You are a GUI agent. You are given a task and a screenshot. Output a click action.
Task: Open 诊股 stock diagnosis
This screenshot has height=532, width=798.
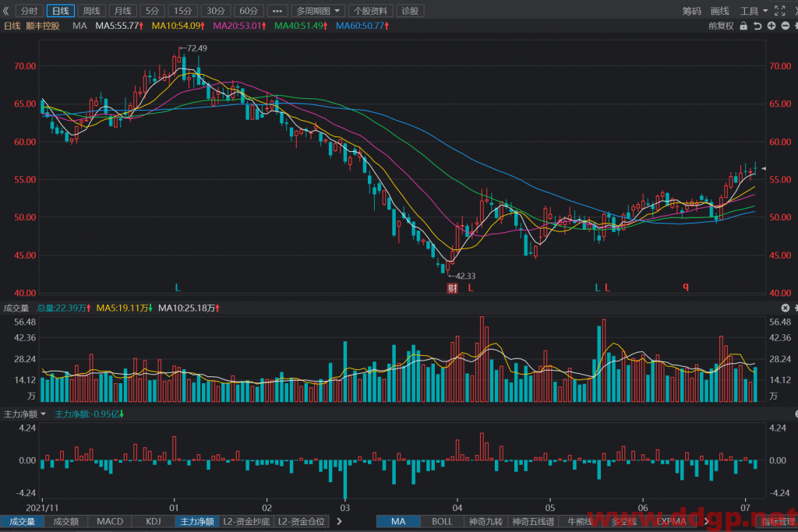click(410, 11)
